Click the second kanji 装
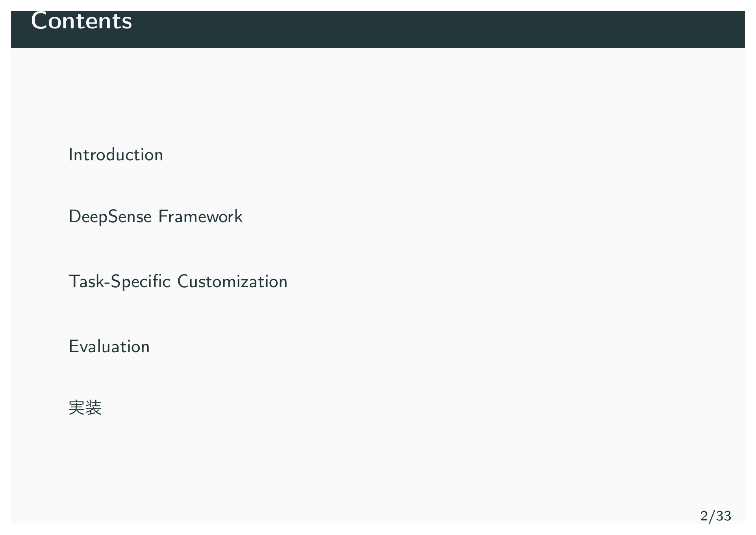756x535 pixels. pos(94,407)
